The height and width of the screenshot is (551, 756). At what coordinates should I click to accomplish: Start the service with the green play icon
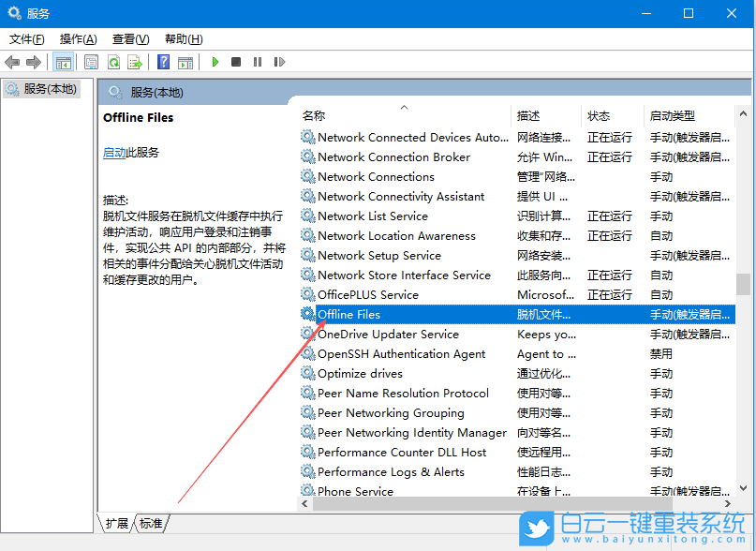(215, 62)
